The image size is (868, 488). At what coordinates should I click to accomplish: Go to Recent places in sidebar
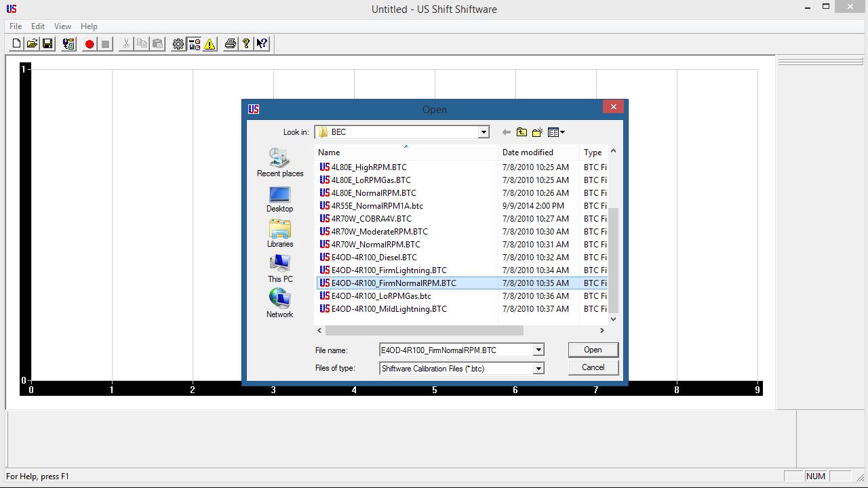279,163
